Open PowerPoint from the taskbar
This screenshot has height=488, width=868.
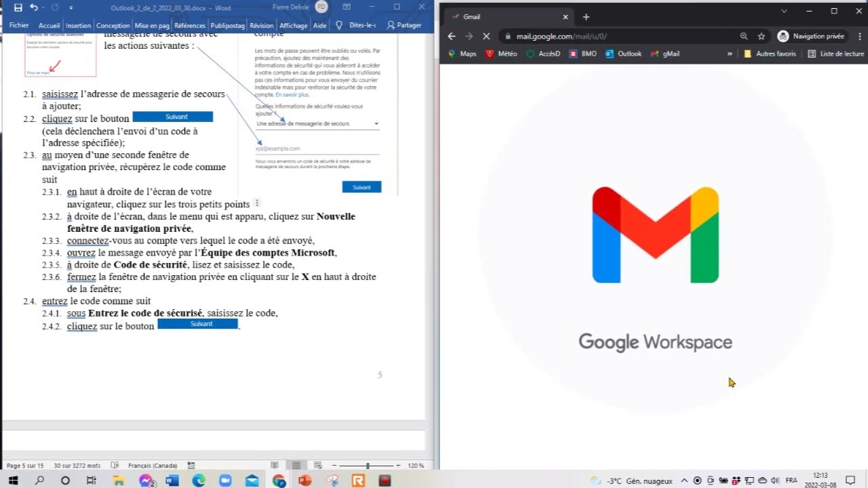[304, 480]
